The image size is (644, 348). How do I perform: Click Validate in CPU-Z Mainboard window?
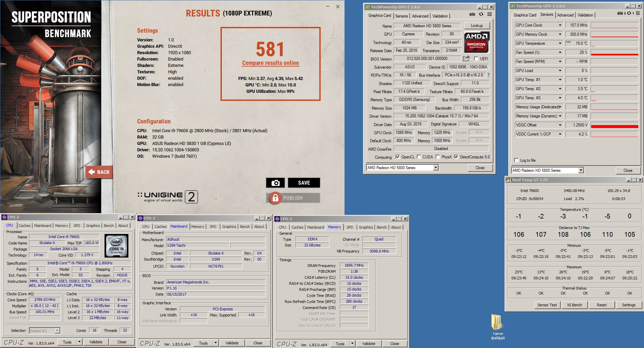(232, 343)
